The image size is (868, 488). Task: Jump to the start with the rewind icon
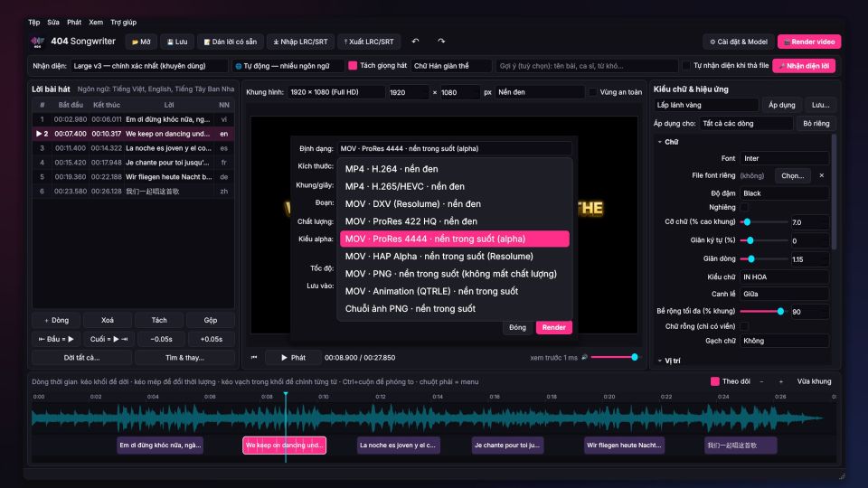point(254,358)
